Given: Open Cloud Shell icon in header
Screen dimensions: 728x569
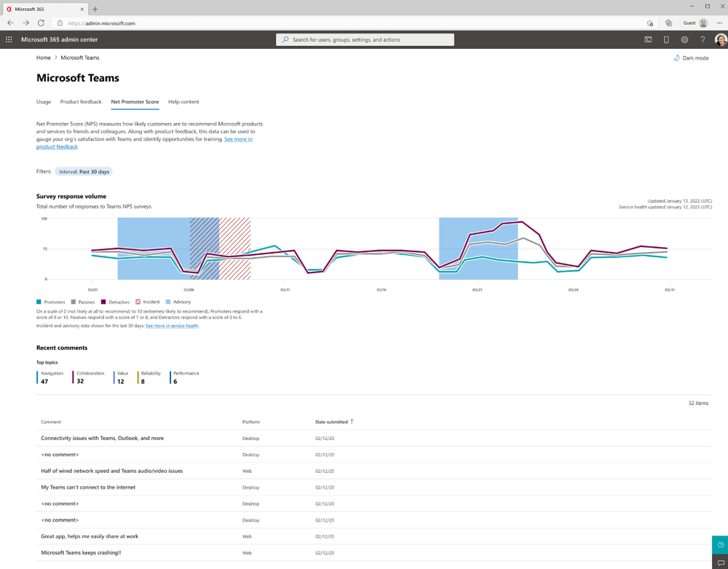Looking at the screenshot, I should tap(648, 39).
